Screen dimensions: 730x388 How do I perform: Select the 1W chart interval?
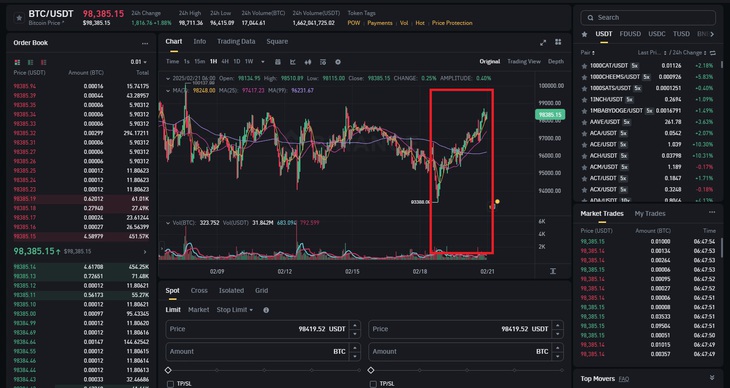[249, 61]
